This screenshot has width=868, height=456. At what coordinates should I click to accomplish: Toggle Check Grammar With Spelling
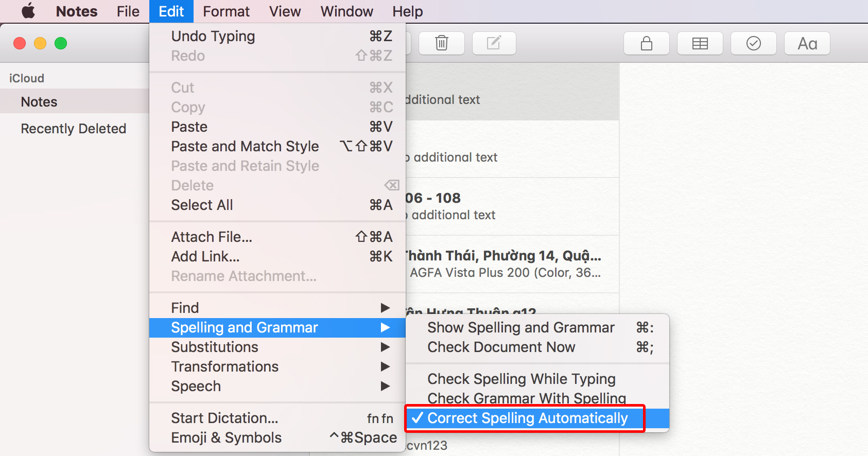(526, 398)
